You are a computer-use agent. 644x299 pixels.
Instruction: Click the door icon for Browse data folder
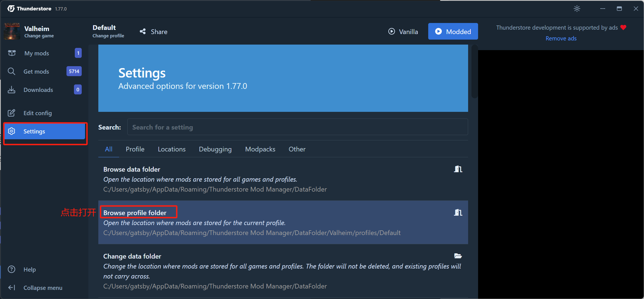[458, 169]
